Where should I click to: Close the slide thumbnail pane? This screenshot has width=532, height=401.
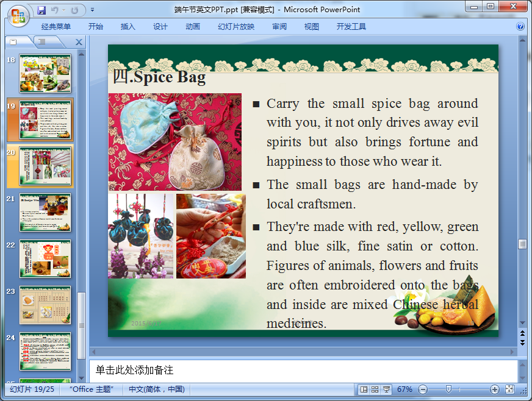79,42
